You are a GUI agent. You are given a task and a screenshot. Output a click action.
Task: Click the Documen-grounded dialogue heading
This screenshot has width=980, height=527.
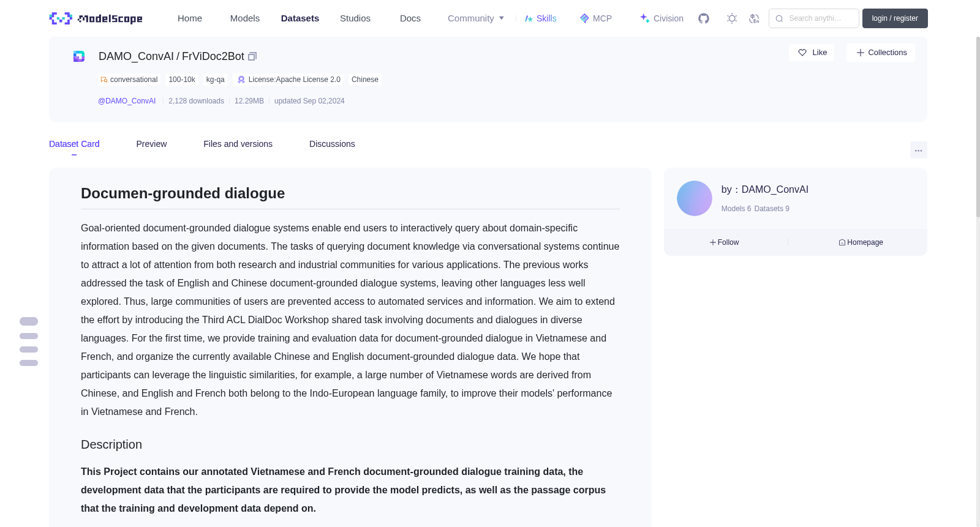pos(183,193)
